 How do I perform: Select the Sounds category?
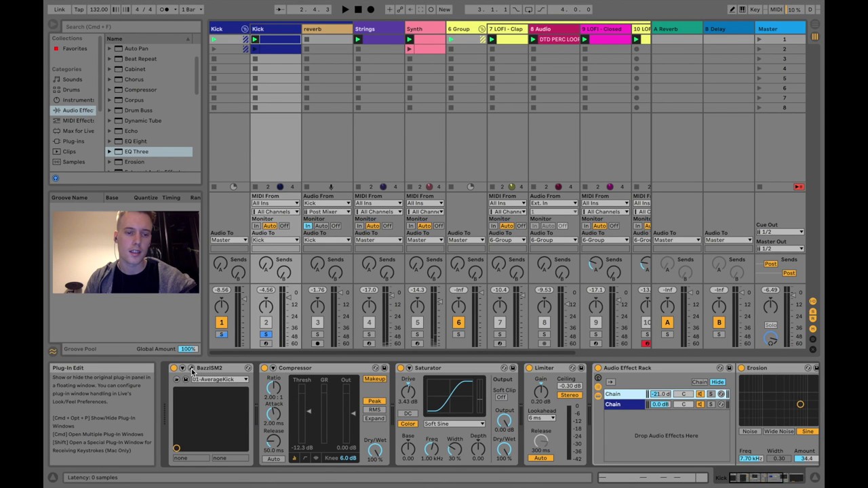73,79
